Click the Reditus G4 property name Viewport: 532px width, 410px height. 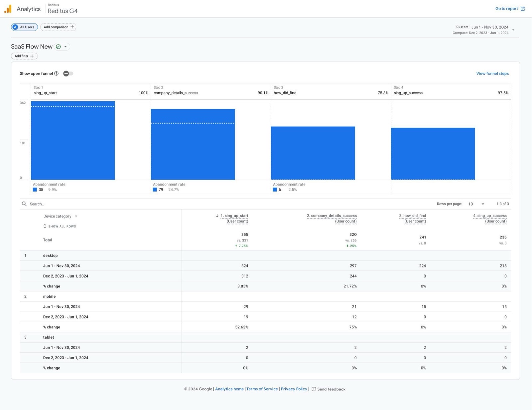pyautogui.click(x=63, y=11)
